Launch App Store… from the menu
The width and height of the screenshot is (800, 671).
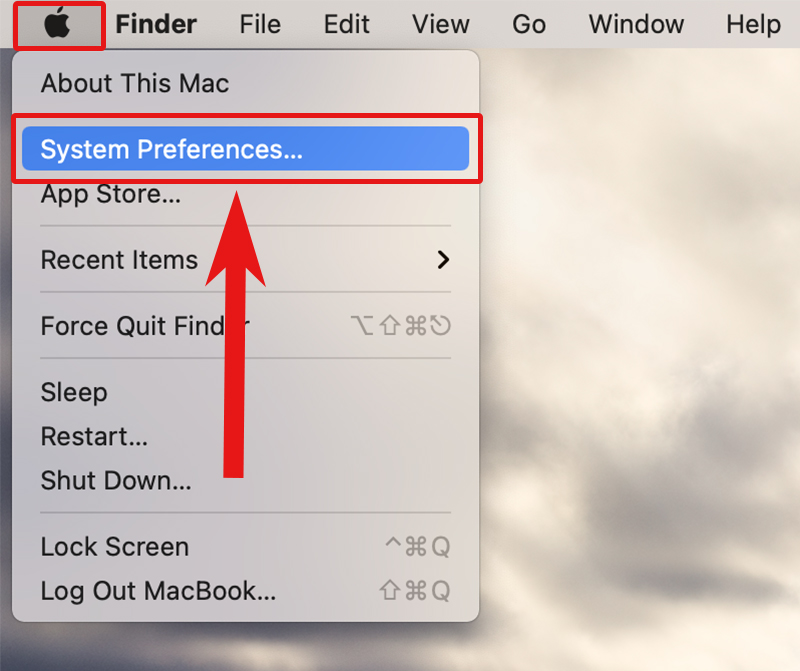110,194
